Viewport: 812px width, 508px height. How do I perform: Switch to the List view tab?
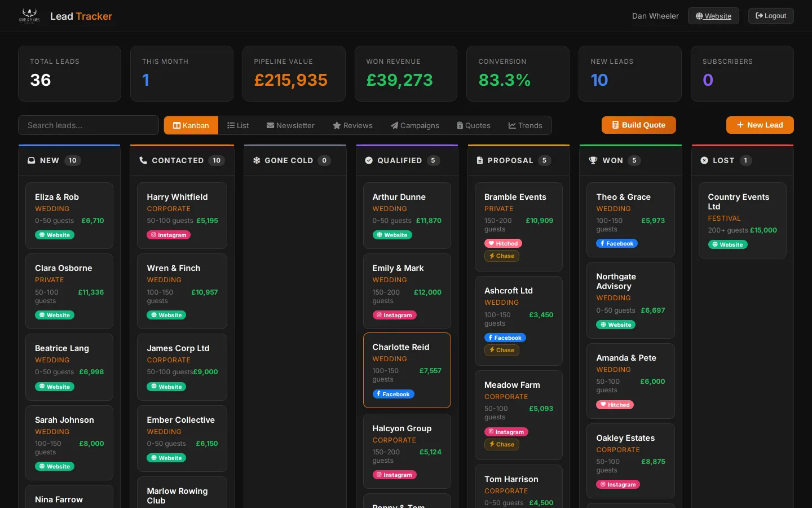click(238, 125)
